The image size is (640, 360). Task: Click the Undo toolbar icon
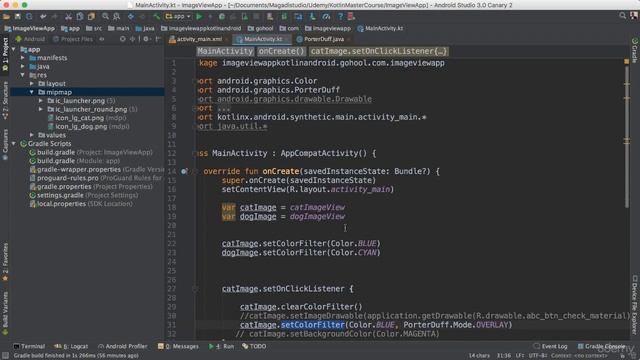click(x=43, y=17)
